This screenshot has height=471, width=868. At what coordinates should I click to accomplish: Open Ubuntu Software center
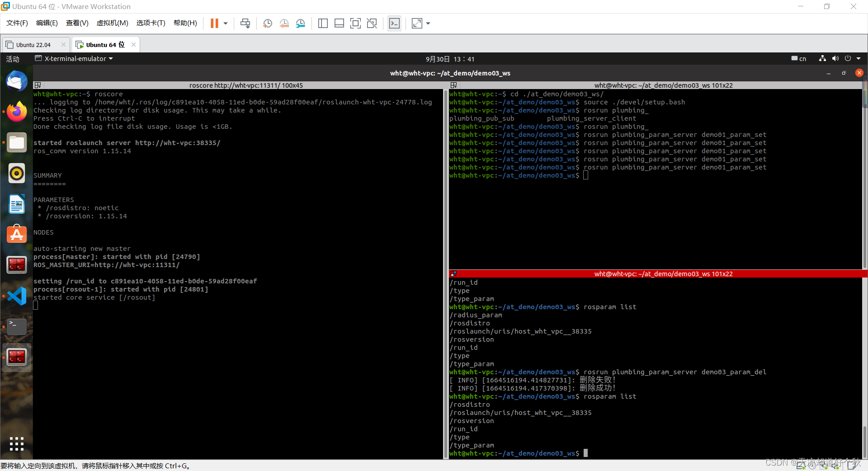[17, 234]
